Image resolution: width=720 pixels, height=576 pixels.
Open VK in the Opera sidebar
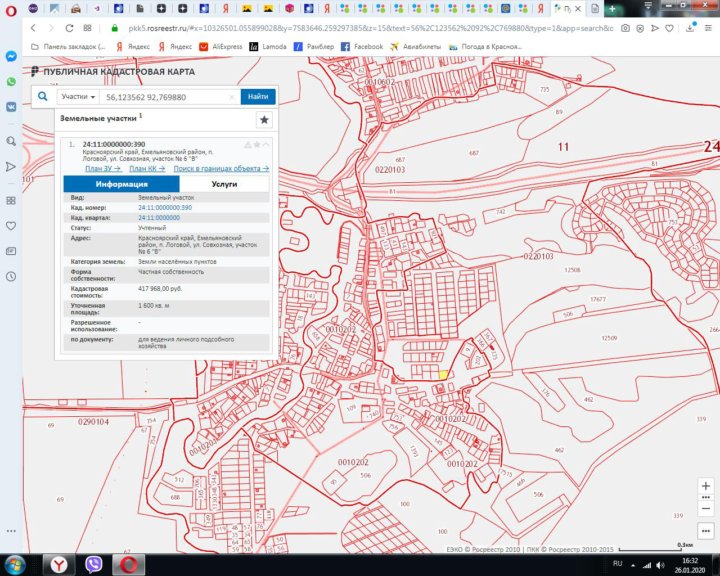(10, 106)
